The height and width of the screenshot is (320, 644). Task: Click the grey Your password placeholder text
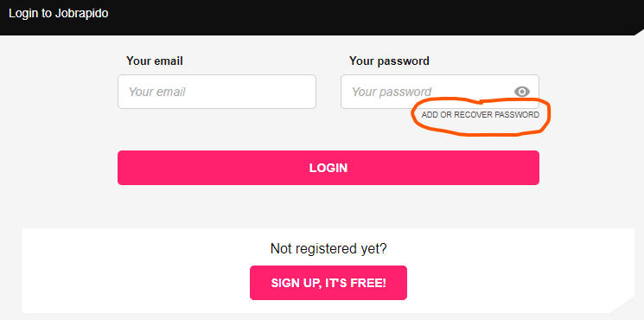392,92
